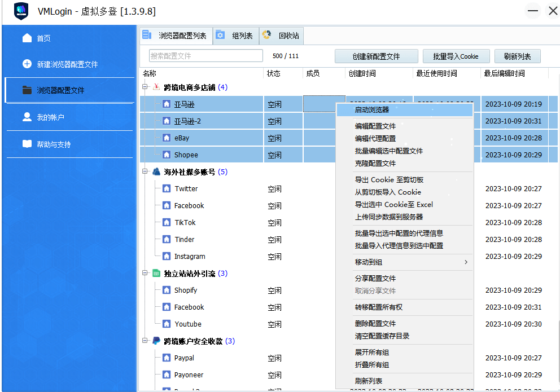Click the VMLogin shield logo icon
560x392 pixels.
pos(21,11)
